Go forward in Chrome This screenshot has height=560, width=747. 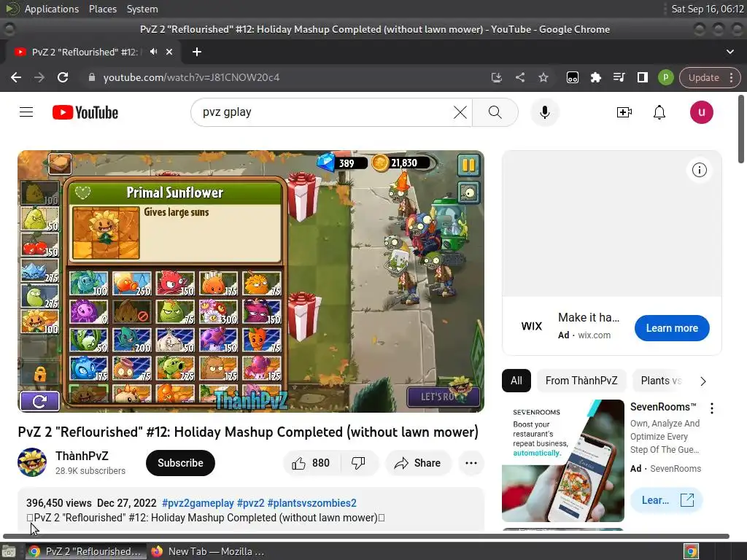pyautogui.click(x=39, y=77)
